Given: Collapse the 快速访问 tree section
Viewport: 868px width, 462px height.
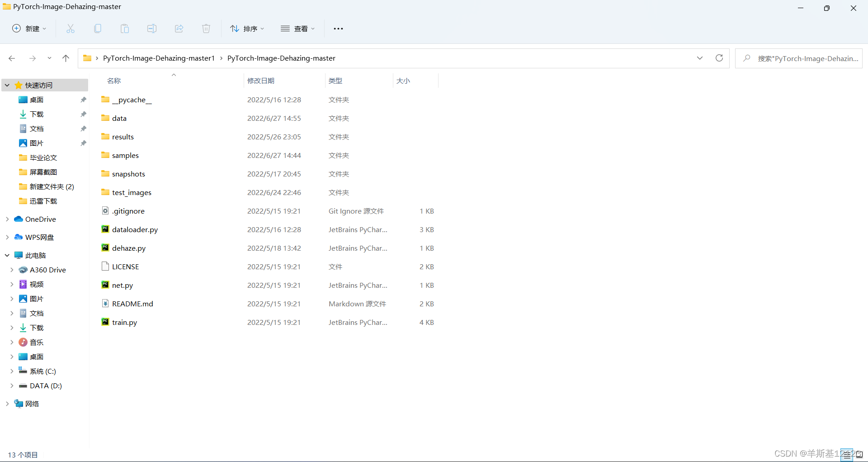Looking at the screenshot, I should point(7,85).
